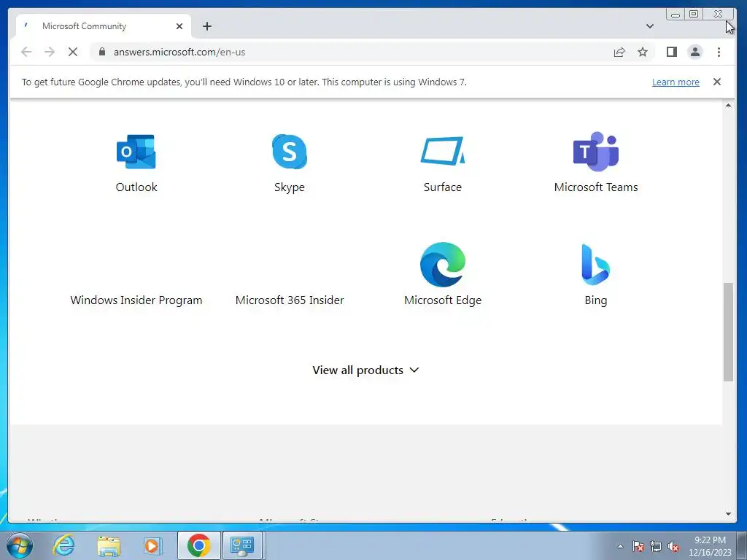Image resolution: width=747 pixels, height=560 pixels.
Task: Click the scrollbar up arrow
Action: 729,105
